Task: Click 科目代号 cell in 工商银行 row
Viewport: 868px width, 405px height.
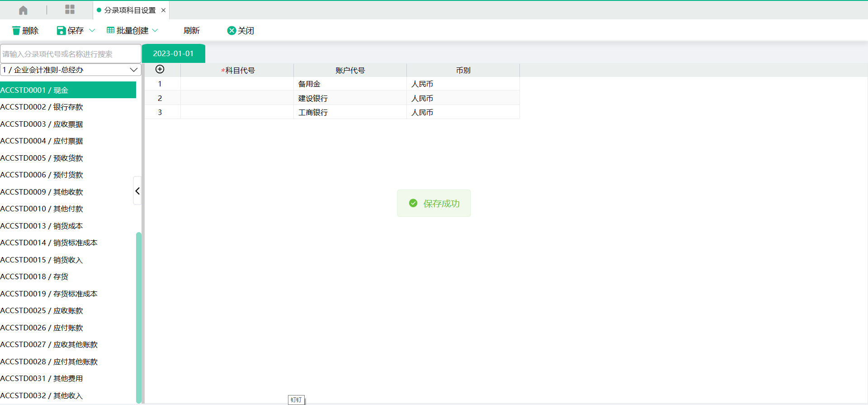Action: (x=237, y=112)
